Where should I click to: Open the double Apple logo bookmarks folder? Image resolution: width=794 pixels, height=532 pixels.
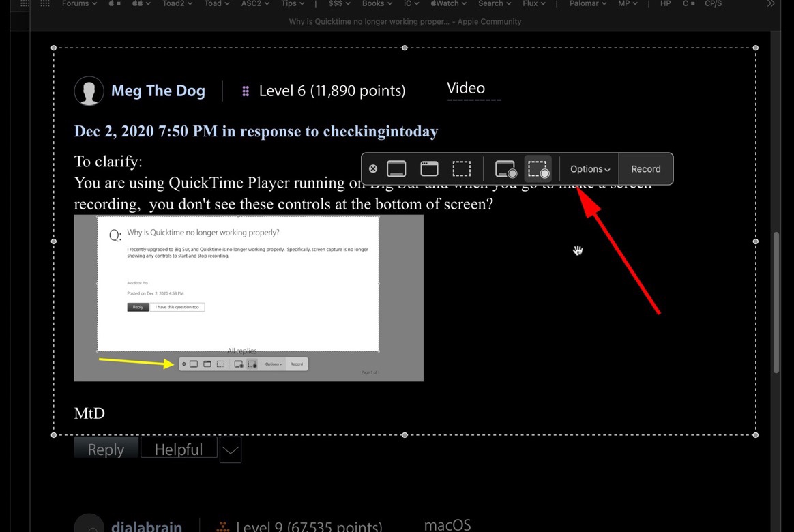[141, 3]
